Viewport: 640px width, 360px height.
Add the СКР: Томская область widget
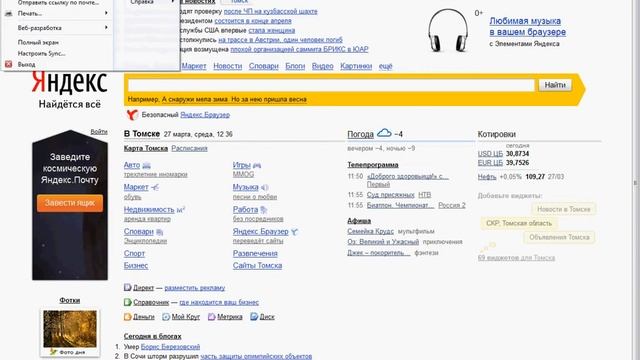[x=519, y=223]
